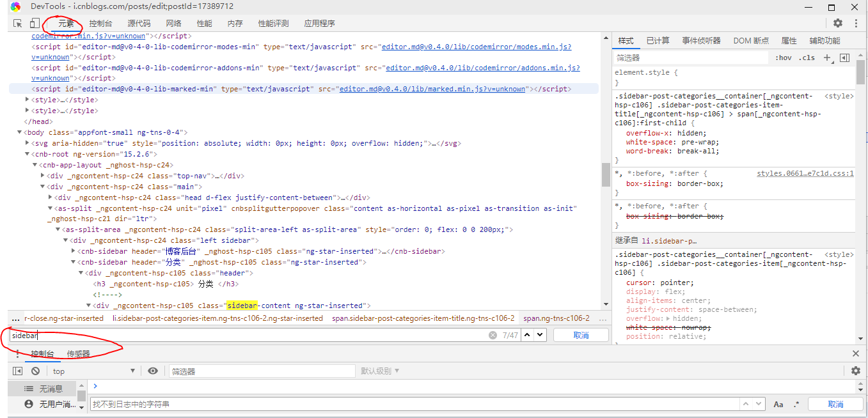
Task: Open the DevTools three-dot customize menu
Action: (855, 23)
